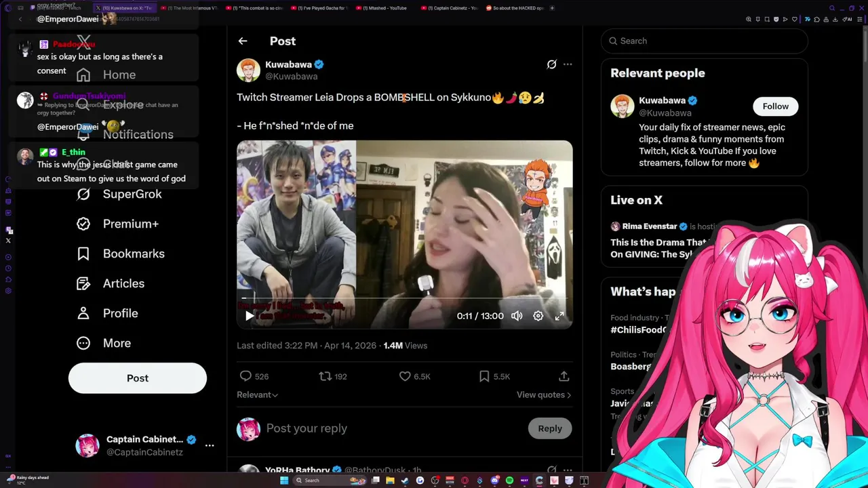Switch to the Captain Cabinetz YouTube tab

(449, 8)
